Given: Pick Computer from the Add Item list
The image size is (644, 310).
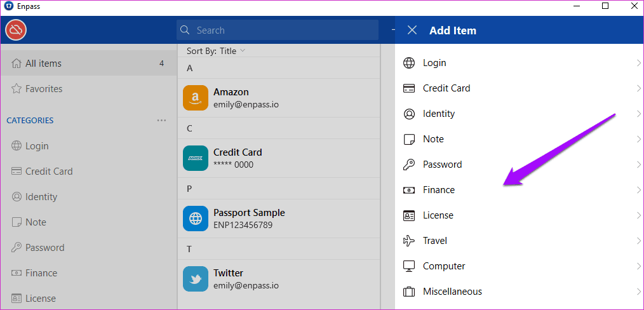Looking at the screenshot, I should point(519,266).
